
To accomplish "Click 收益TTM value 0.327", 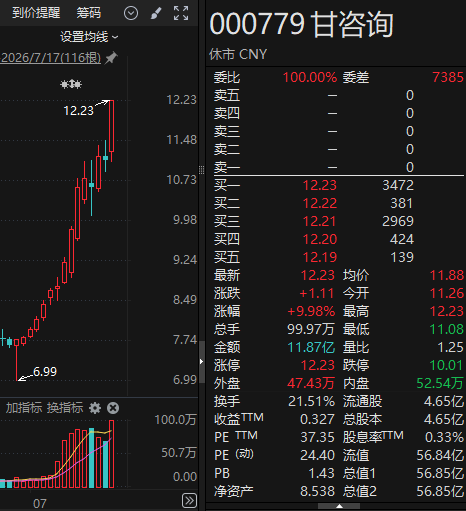I will tap(317, 419).
